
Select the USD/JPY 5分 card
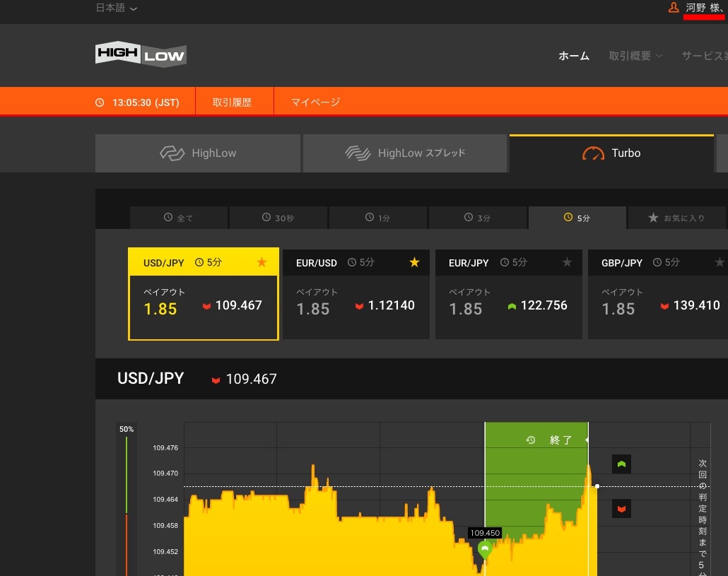204,294
